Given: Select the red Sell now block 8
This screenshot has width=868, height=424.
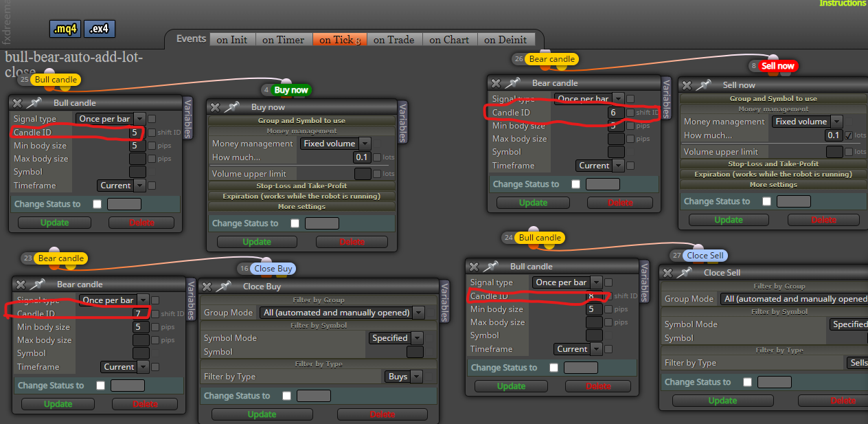Looking at the screenshot, I should (x=778, y=66).
